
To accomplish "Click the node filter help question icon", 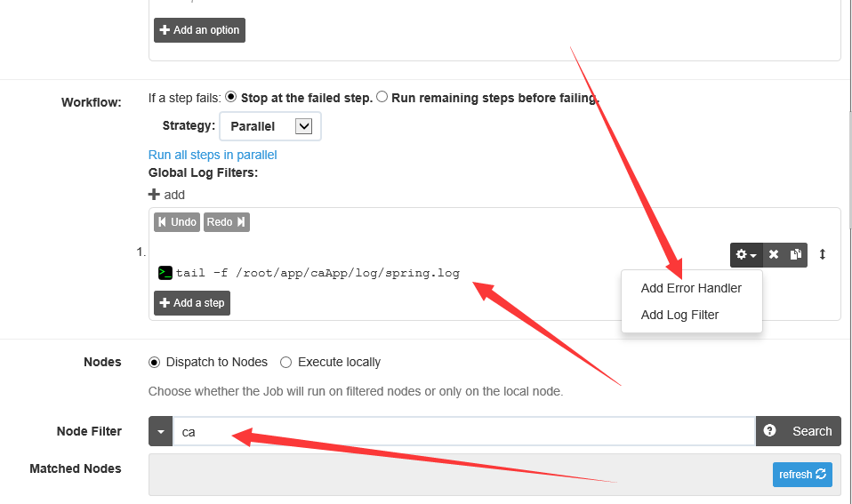I will (770, 431).
